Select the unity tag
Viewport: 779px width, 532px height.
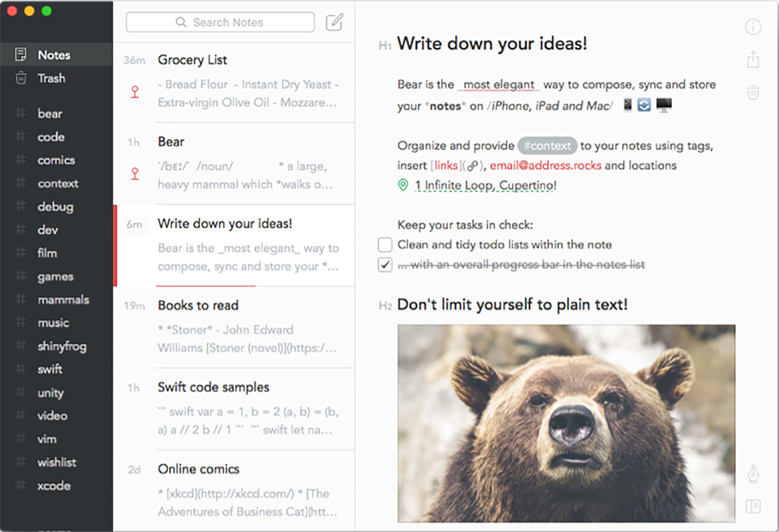tap(51, 392)
